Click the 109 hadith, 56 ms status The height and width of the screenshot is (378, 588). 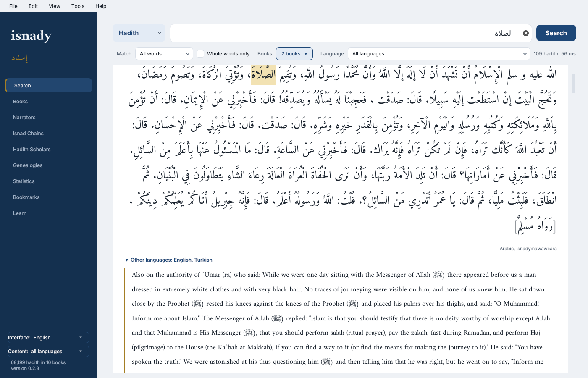click(x=555, y=54)
